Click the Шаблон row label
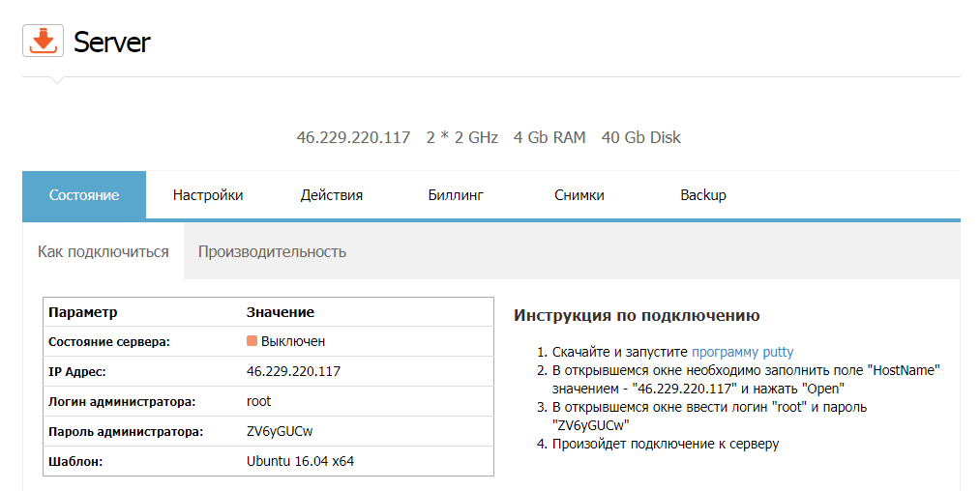Screen dimensions: 980x491 coord(75,462)
